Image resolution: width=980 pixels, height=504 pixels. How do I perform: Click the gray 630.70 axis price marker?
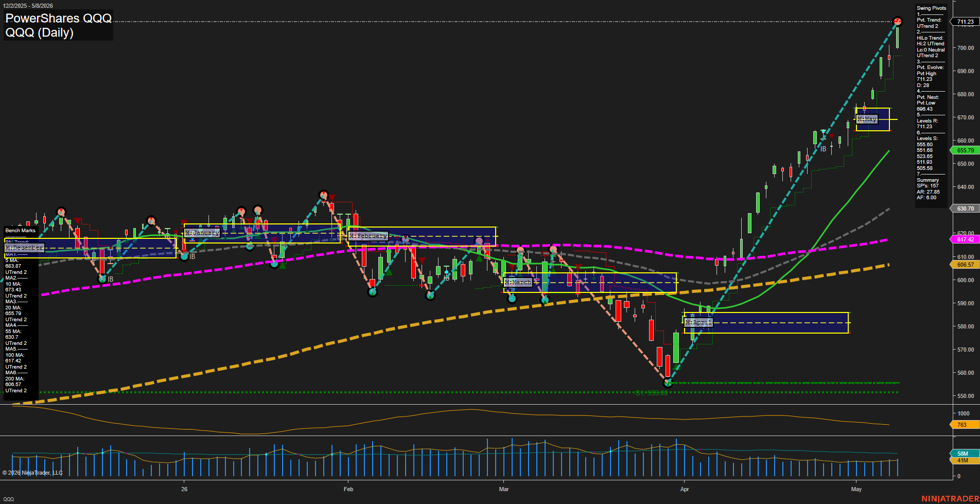[965, 208]
